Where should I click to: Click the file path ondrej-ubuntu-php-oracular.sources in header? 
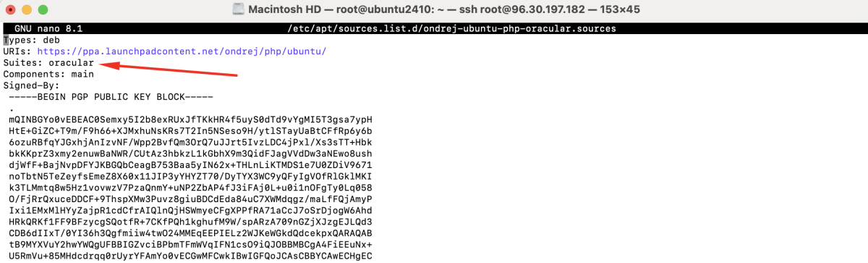(451, 29)
